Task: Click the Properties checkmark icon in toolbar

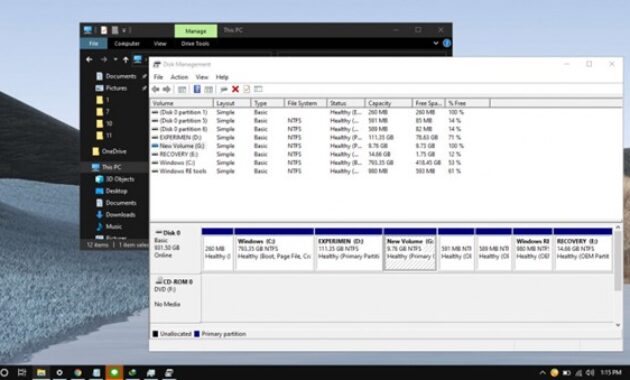Action: tap(246, 89)
